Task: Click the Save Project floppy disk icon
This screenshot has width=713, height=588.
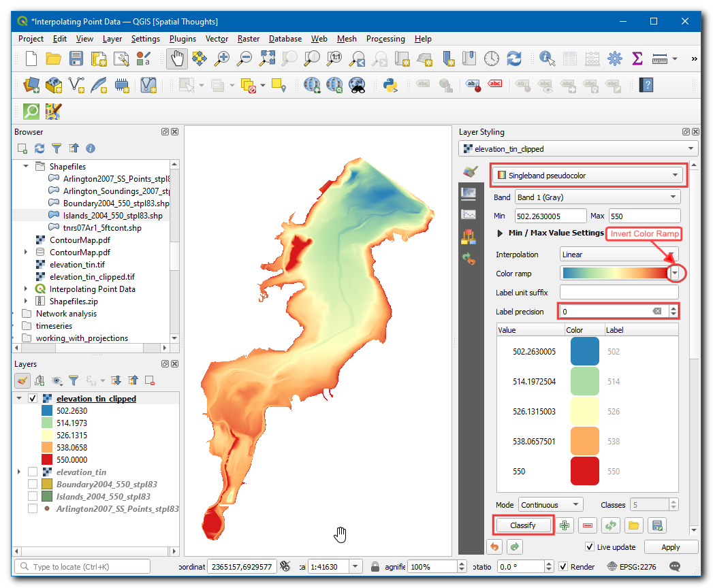Action: point(76,59)
